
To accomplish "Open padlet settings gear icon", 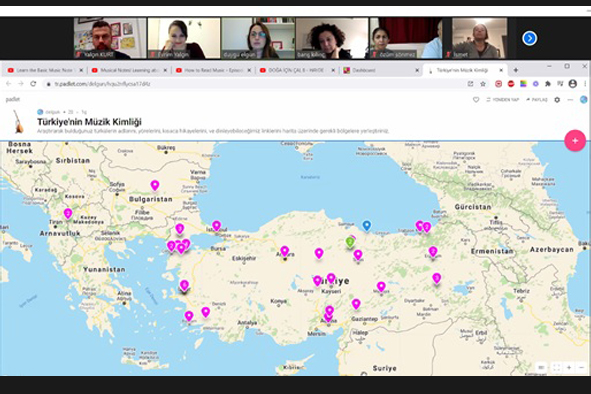I will click(x=557, y=100).
